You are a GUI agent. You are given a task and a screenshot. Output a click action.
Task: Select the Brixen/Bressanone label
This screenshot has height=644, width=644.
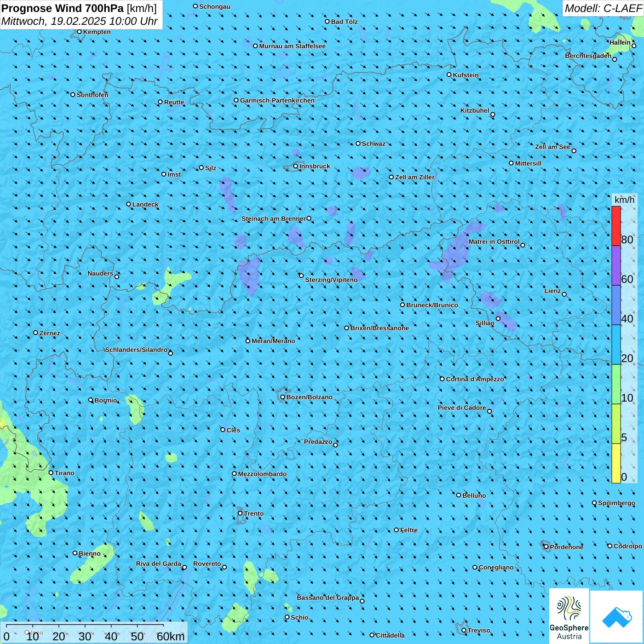coord(379,328)
